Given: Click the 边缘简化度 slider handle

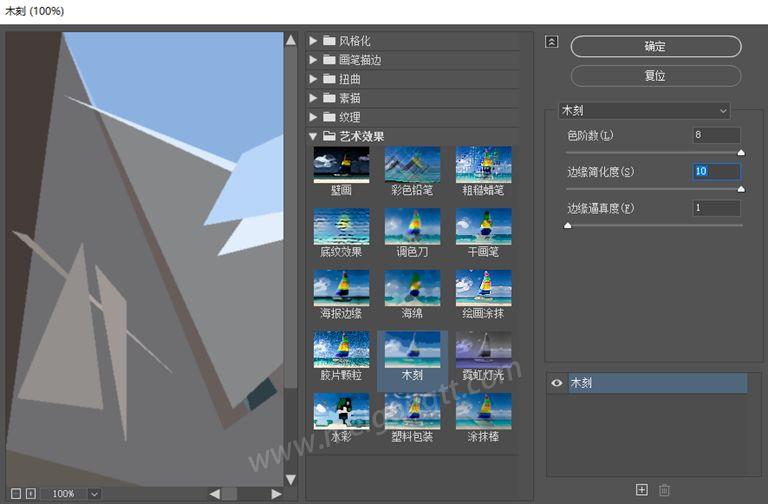Looking at the screenshot, I should click(x=741, y=189).
